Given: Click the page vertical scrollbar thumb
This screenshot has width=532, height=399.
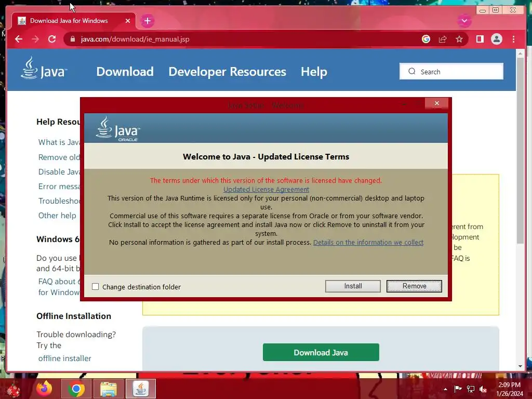Looking at the screenshot, I should pyautogui.click(x=521, y=150).
